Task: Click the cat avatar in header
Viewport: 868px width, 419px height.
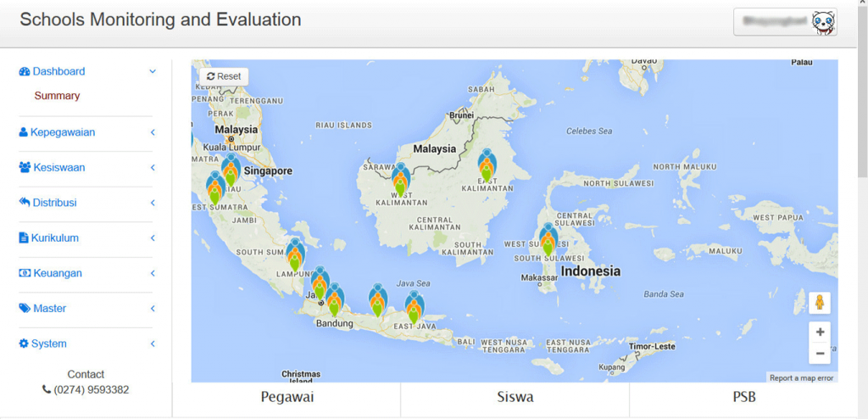Action: point(823,23)
